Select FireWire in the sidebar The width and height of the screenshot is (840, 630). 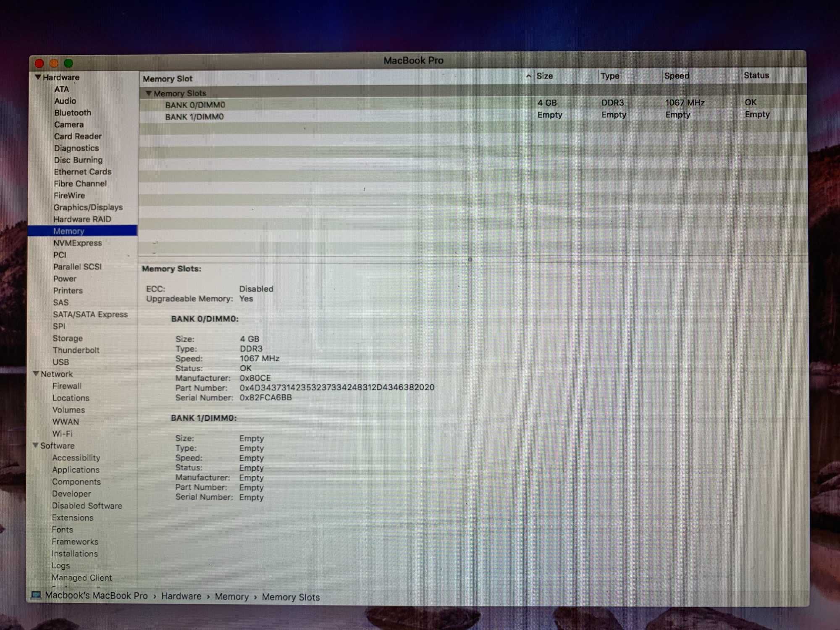click(69, 195)
